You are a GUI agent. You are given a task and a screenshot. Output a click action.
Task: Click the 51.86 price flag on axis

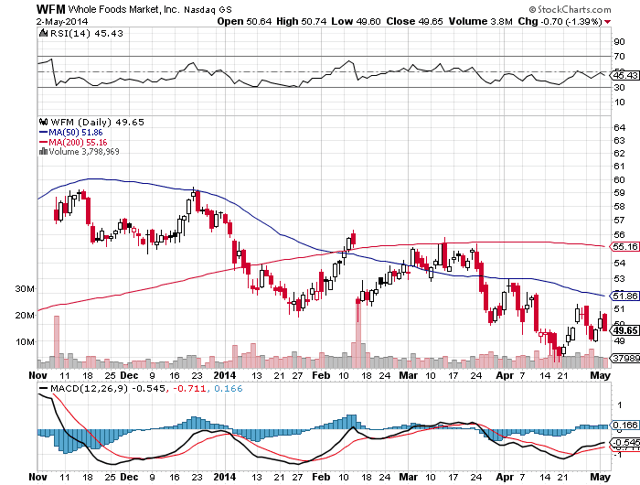(624, 296)
